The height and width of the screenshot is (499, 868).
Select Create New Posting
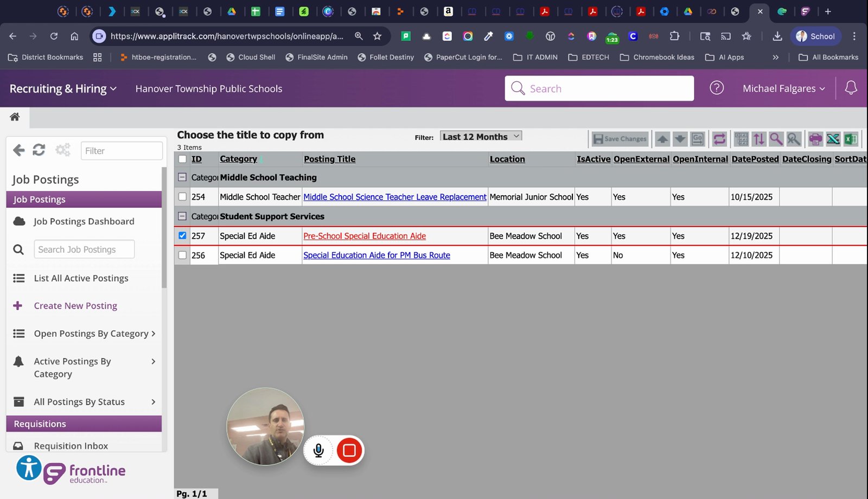coord(75,306)
